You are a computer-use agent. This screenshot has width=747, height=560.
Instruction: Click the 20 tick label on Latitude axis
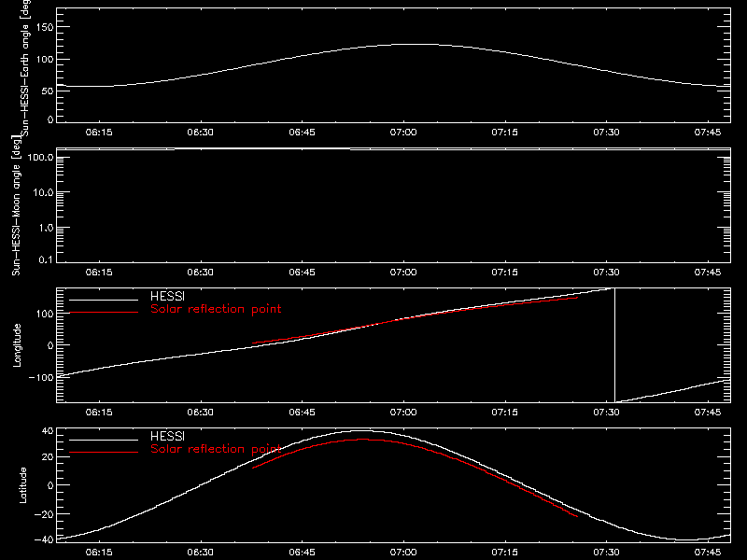(x=48, y=457)
